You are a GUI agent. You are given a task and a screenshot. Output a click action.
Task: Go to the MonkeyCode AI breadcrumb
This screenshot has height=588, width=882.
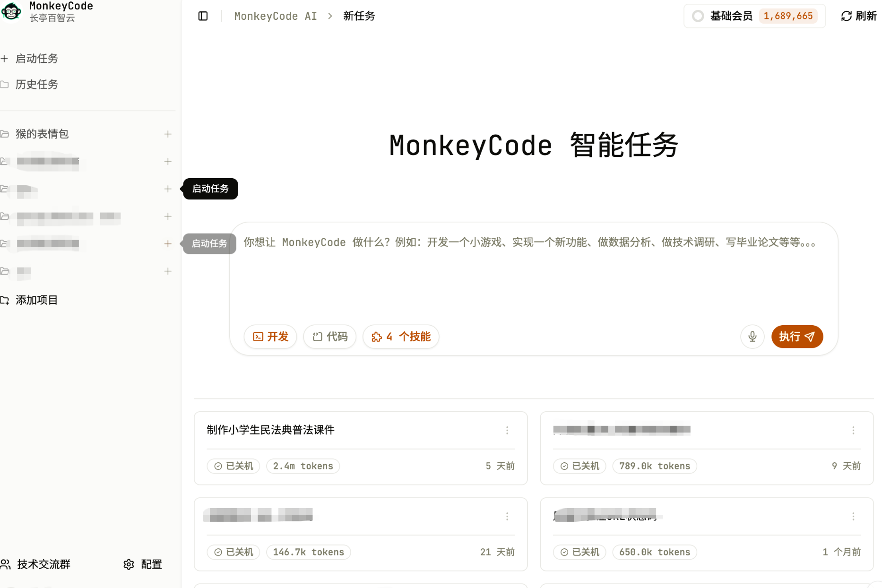(x=276, y=16)
